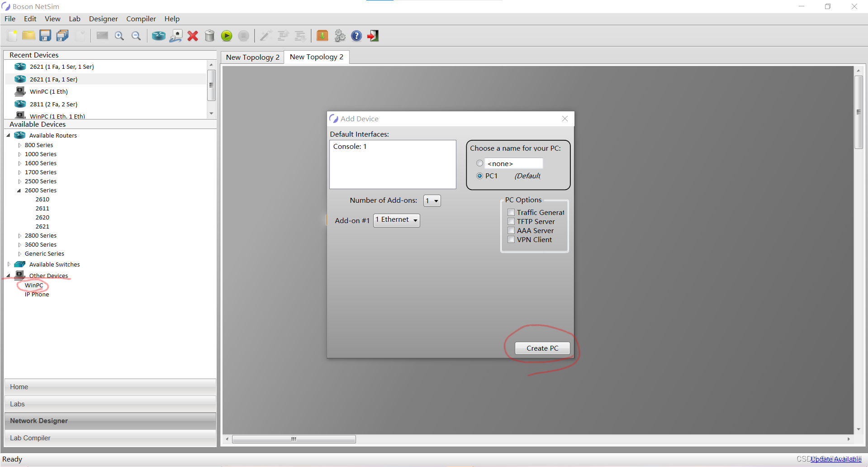Viewport: 868px width, 467px height.
Task: Select the PC1 default name radio button
Action: (x=480, y=176)
